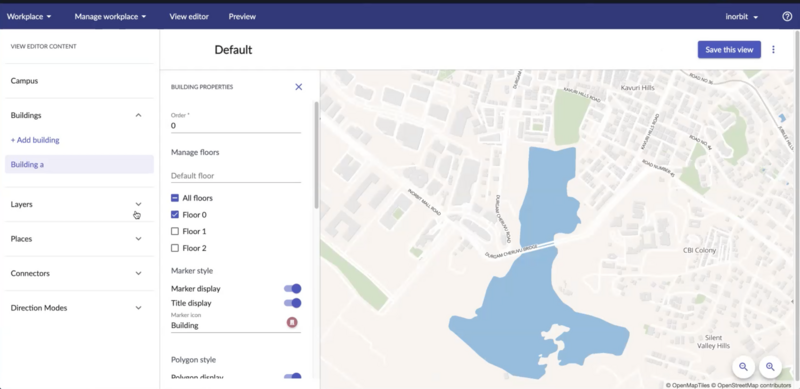Toggle the All floors checkbox
The height and width of the screenshot is (389, 800).
click(175, 198)
